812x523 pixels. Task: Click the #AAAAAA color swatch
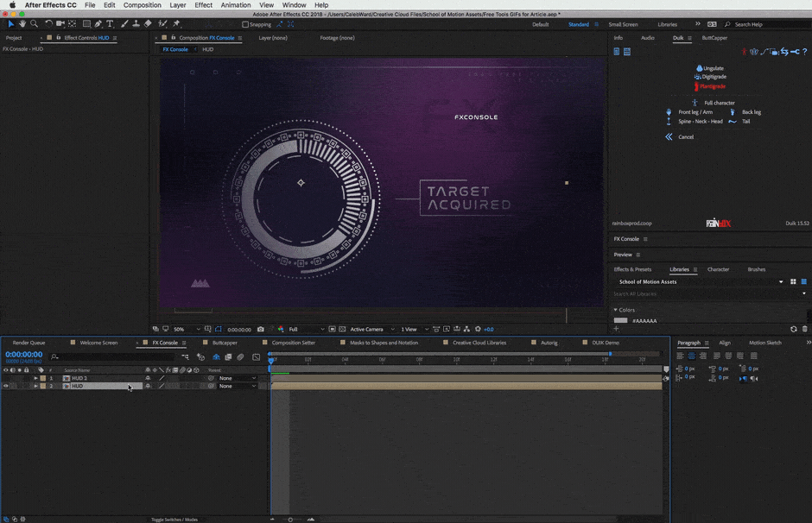tap(620, 321)
